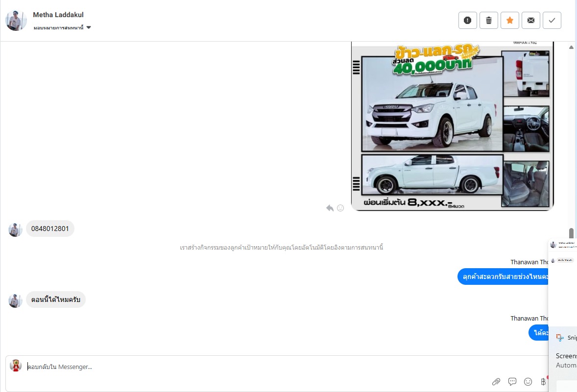Attach a file with paperclip icon

[x=496, y=382]
